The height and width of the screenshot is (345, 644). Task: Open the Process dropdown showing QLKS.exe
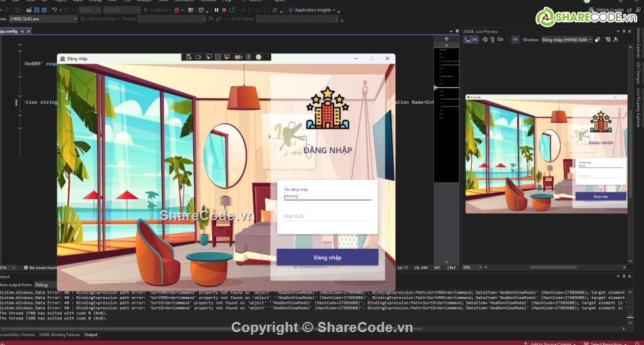tap(41, 19)
